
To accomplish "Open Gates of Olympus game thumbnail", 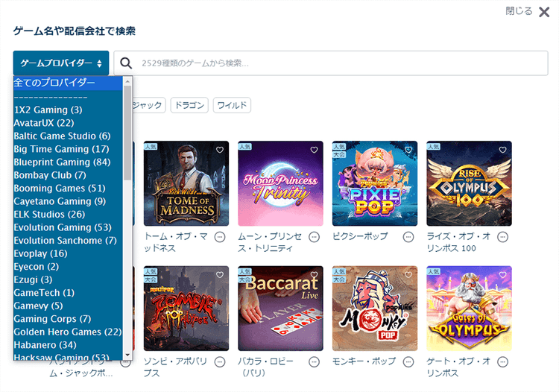I will pos(469,309).
